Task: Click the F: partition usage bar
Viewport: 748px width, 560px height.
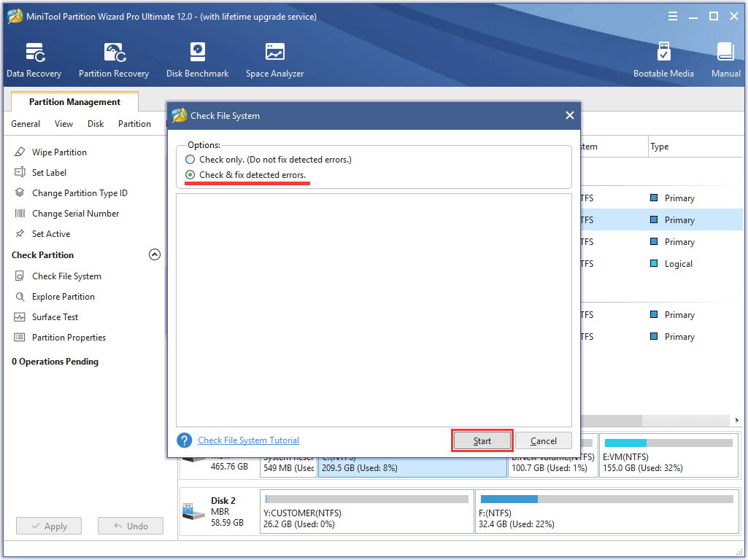Action: tap(607, 499)
